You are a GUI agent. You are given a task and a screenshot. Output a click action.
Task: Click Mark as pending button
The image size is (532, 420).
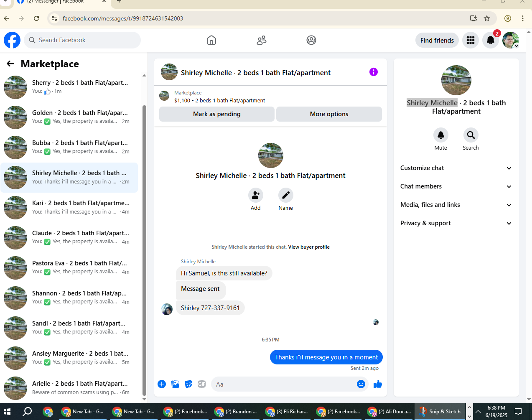[217, 114]
